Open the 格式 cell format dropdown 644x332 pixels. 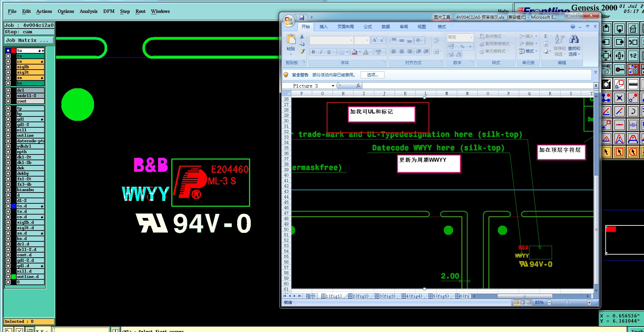pyautogui.click(x=528, y=51)
